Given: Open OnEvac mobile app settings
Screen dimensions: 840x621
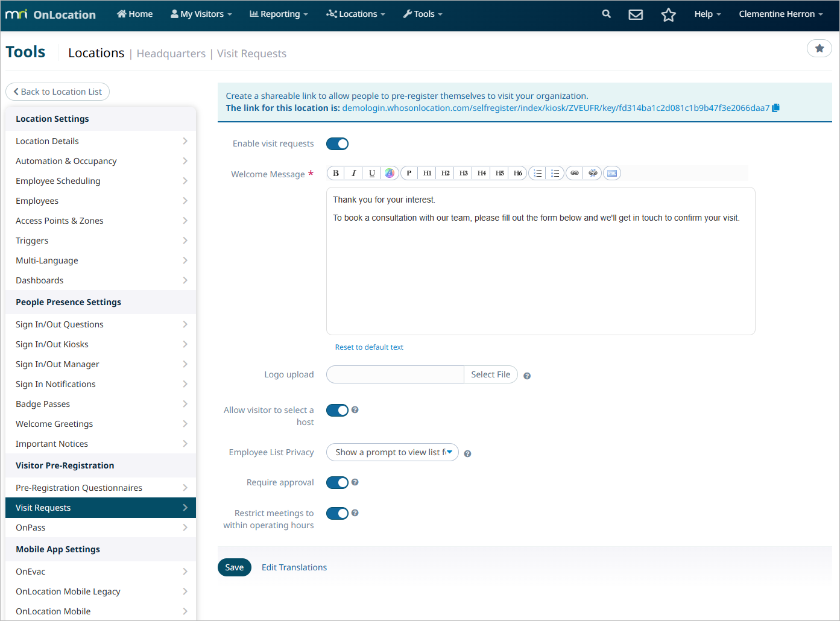Looking at the screenshot, I should point(101,572).
